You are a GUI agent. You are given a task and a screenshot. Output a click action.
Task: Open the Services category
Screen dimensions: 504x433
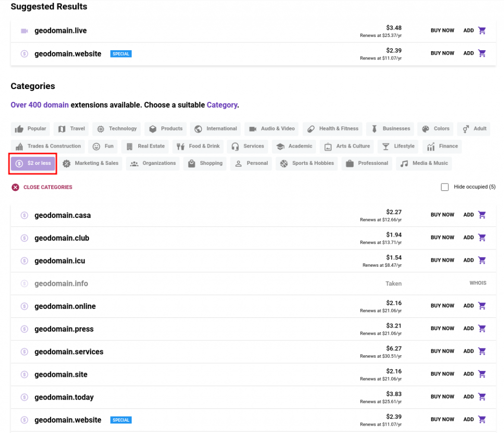[248, 146]
